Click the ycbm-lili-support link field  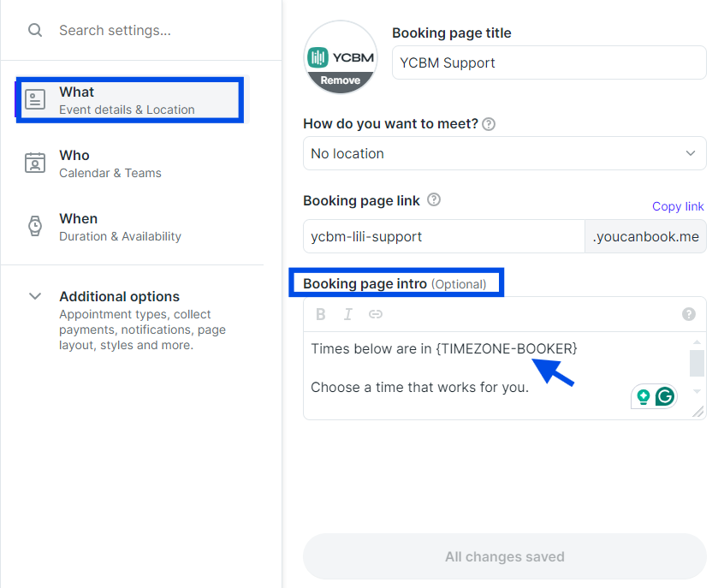click(x=443, y=236)
